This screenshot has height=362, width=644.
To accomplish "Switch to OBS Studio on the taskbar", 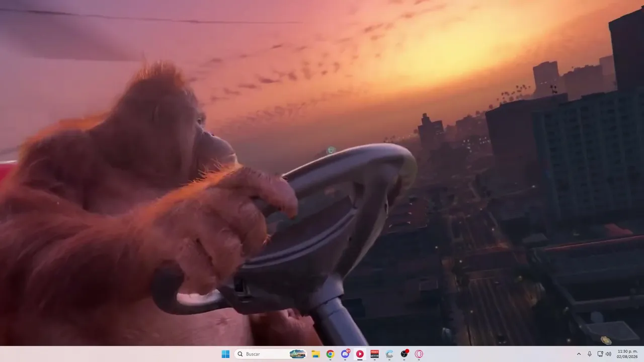I will [404, 354].
